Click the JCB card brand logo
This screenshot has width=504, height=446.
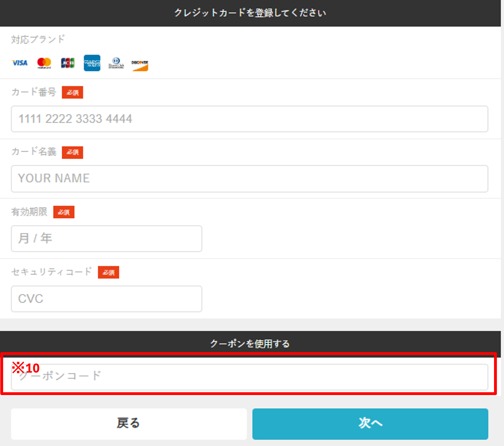click(68, 63)
